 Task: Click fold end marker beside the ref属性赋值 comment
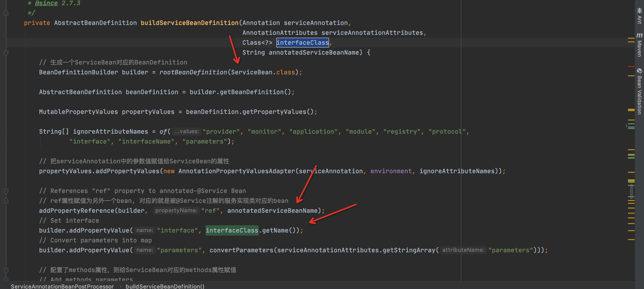pyautogui.click(x=6, y=201)
